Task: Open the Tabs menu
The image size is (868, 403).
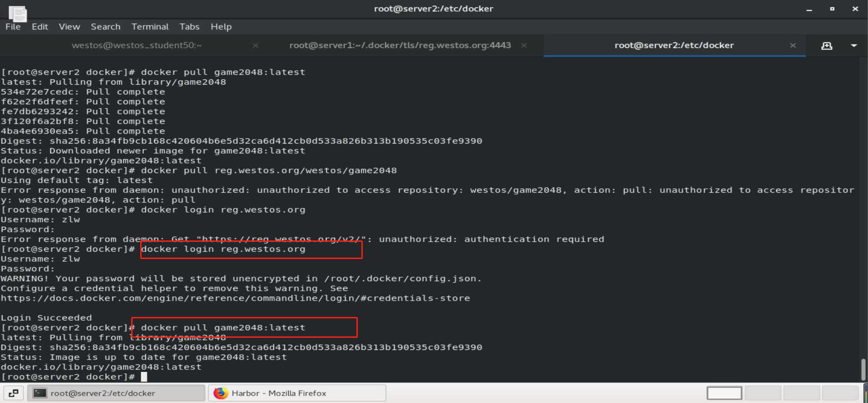Action: tap(189, 27)
